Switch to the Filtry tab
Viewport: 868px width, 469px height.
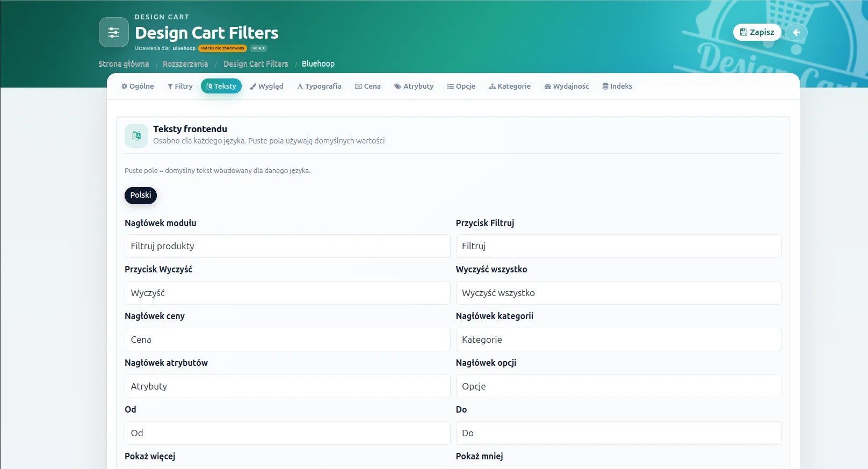pyautogui.click(x=180, y=86)
